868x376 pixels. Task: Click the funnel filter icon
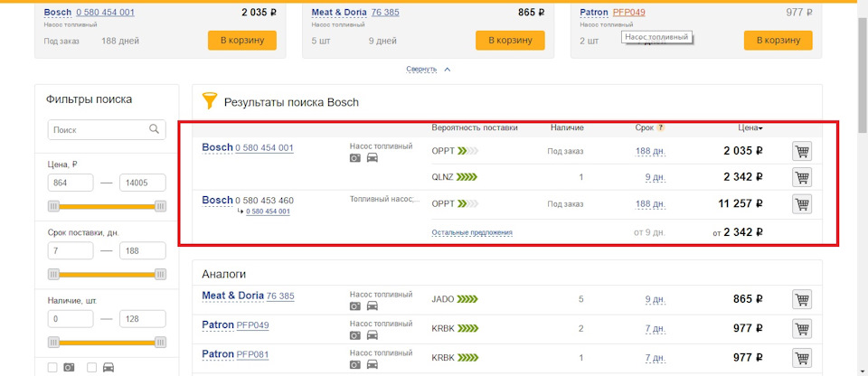[209, 101]
